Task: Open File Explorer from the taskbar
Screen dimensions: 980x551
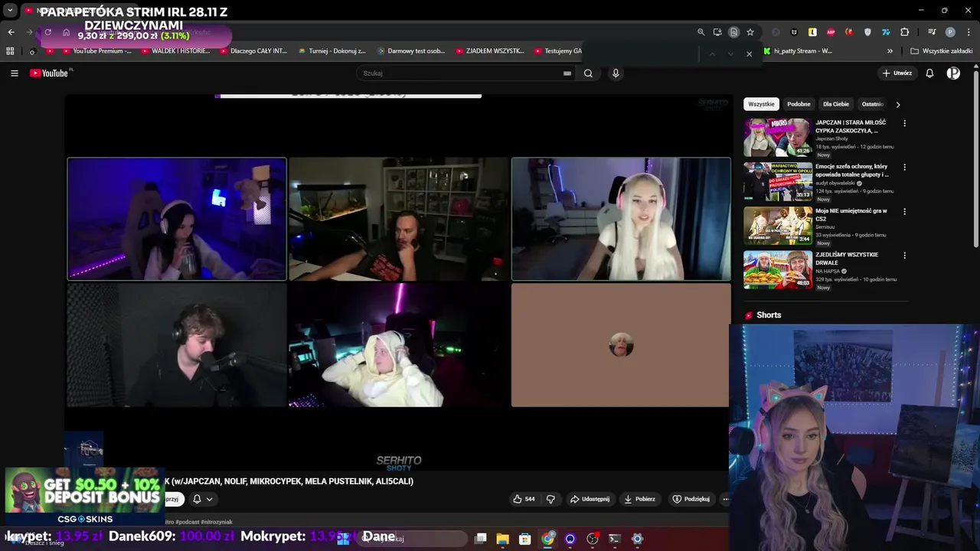Action: [x=502, y=539]
